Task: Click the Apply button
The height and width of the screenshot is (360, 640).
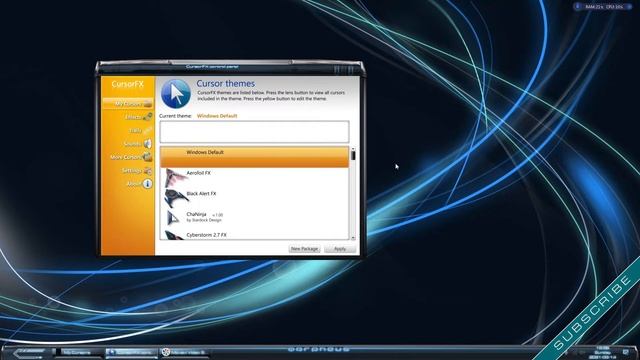Action: [340, 249]
